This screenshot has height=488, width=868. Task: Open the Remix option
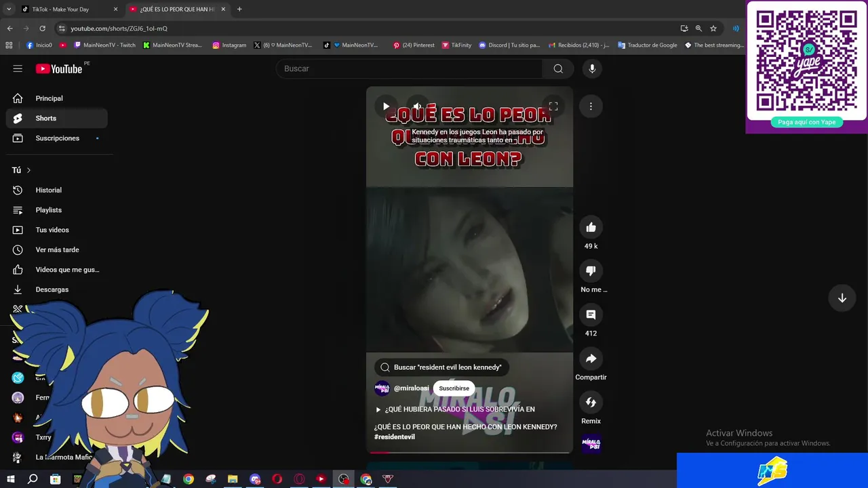tap(591, 403)
